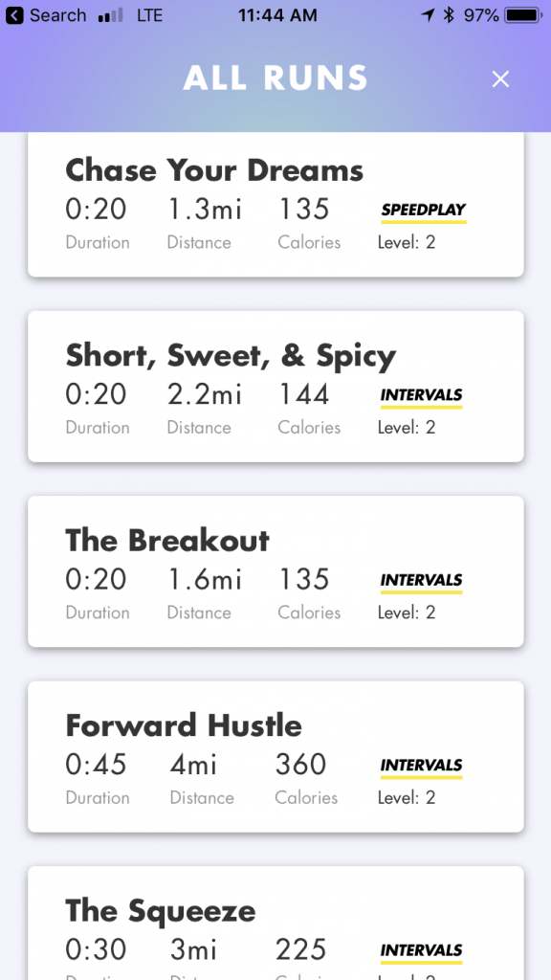551x980 pixels.
Task: Open the Forward Hustle run
Action: [x=275, y=756]
